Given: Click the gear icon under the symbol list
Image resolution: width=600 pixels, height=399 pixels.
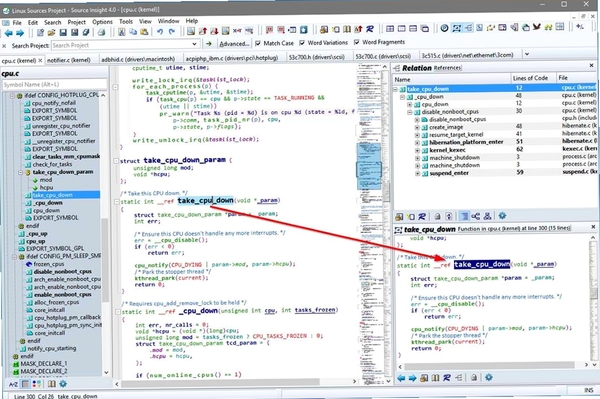Looking at the screenshot, I should coord(63,384).
